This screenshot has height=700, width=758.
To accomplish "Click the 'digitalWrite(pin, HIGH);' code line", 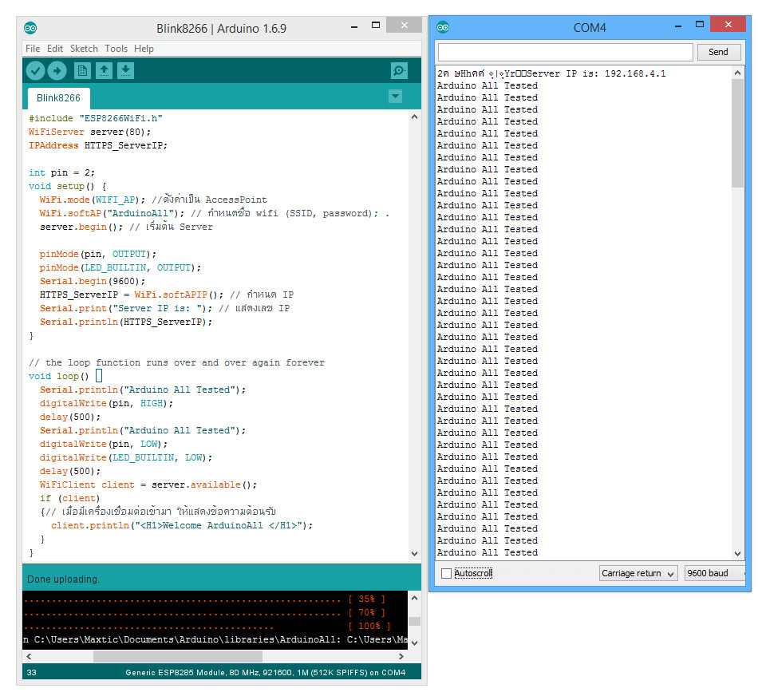I will 106,403.
